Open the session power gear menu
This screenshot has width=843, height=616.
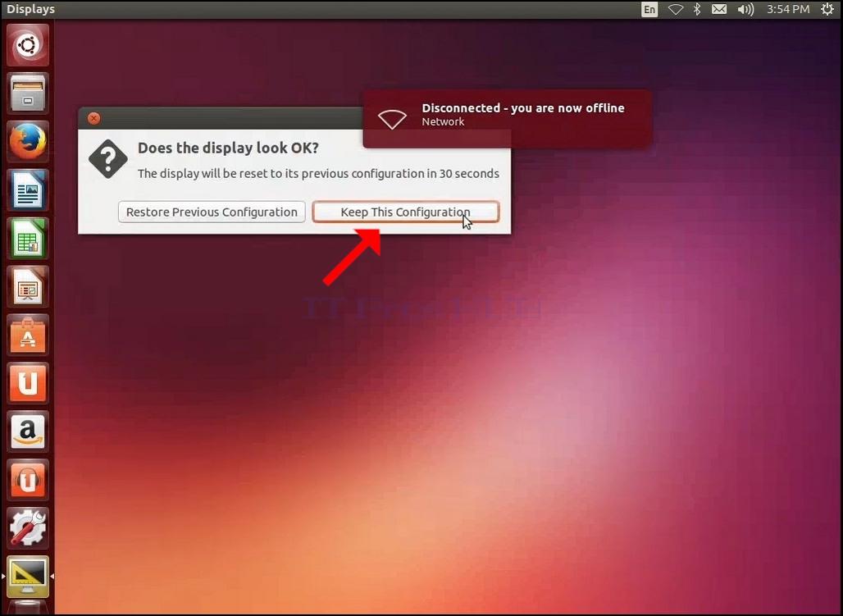[827, 9]
